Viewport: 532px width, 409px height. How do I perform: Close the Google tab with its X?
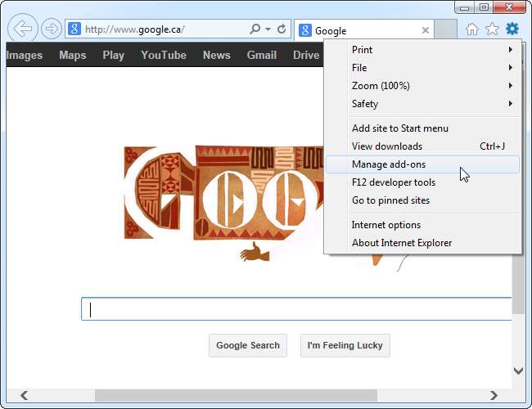[x=425, y=30]
